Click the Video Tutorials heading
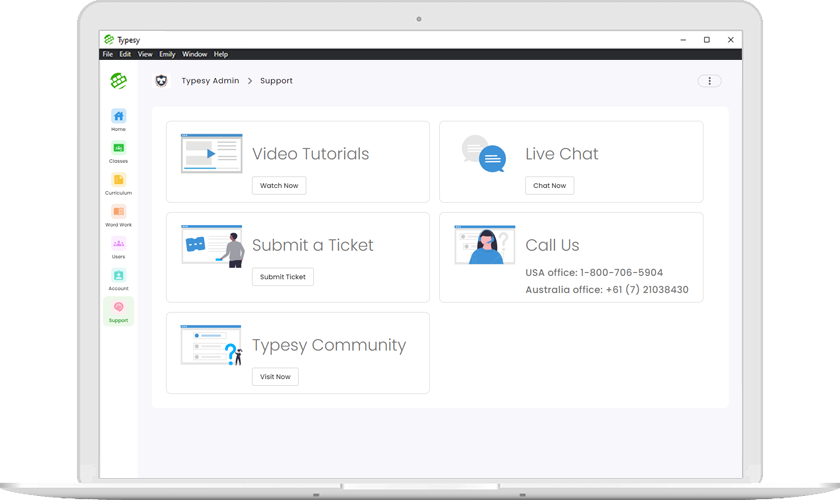Viewport: 840px width, 500px height. [311, 154]
